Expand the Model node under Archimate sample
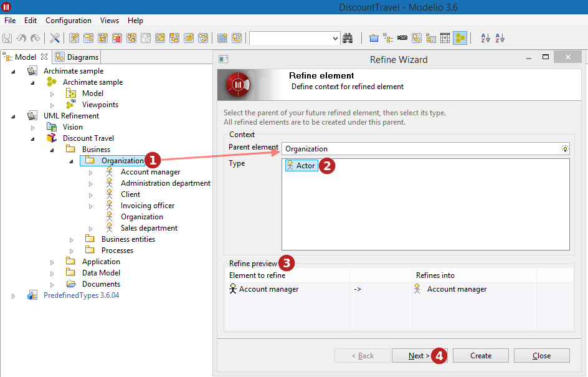 coord(52,94)
